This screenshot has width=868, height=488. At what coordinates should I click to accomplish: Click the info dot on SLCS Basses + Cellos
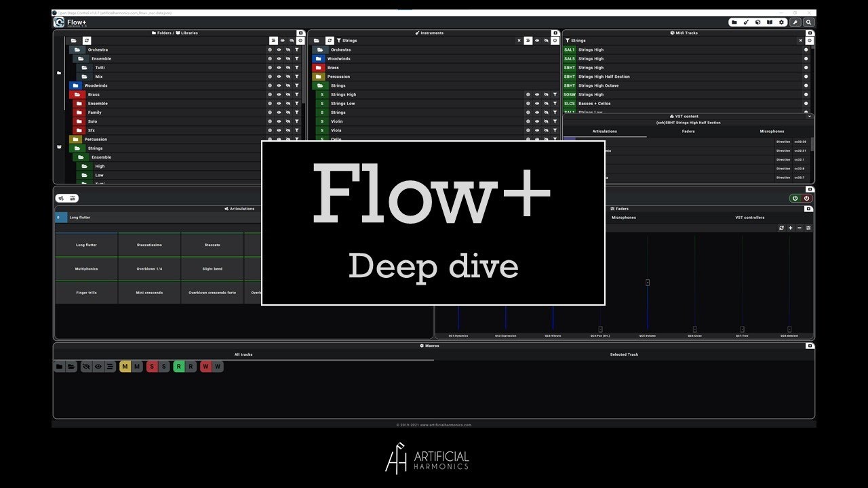pos(806,104)
